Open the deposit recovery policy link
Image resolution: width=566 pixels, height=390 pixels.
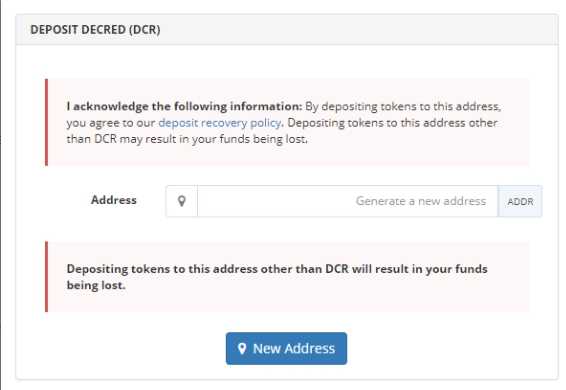(x=219, y=123)
